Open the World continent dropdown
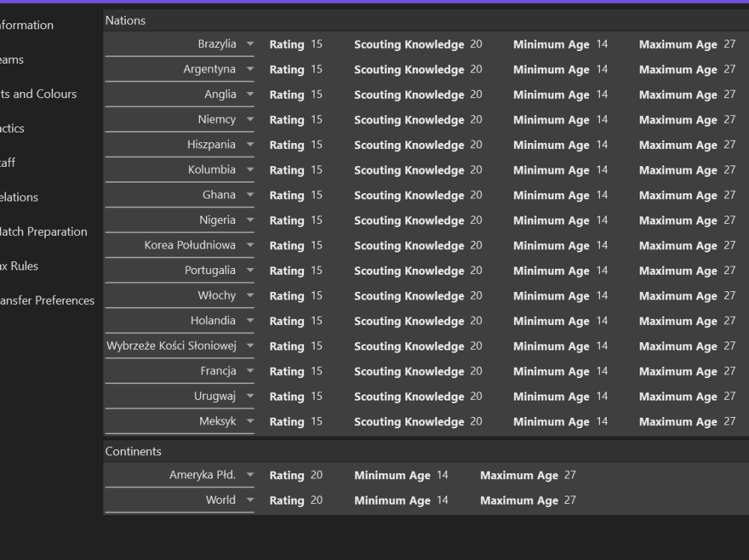Viewport: 749px width, 560px height. [x=180, y=500]
